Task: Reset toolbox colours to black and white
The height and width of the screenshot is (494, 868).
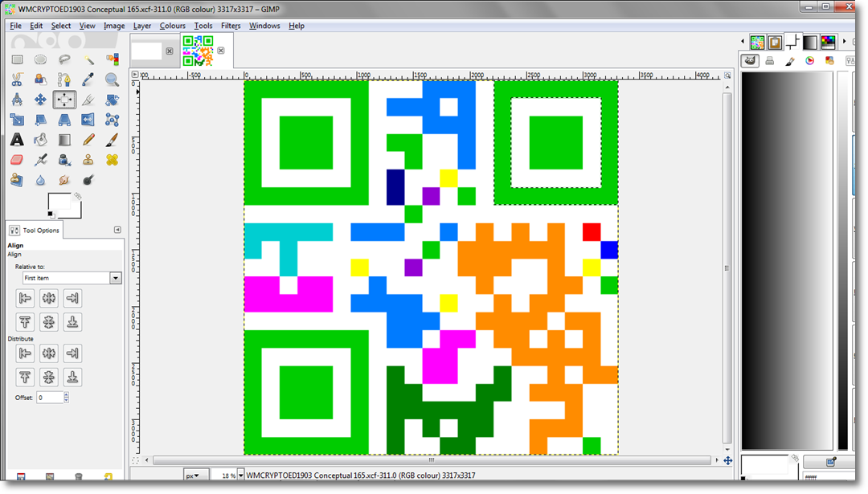Action: click(x=51, y=214)
